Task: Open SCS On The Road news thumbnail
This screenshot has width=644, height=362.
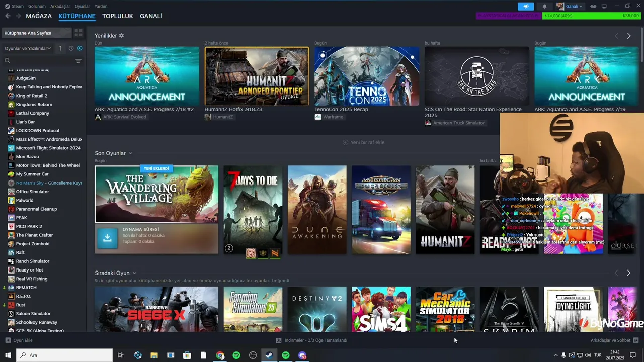Action: [x=476, y=76]
